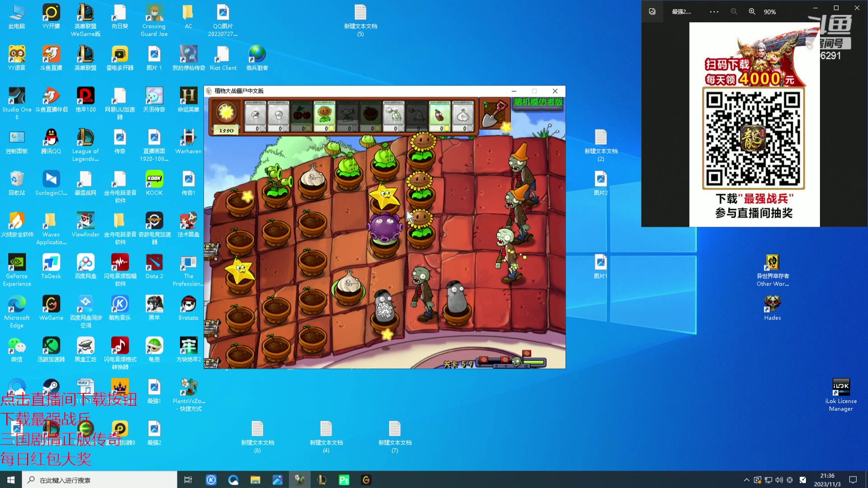Select the Sunflower seed packet
Image resolution: width=868 pixels, height=488 pixels.
[x=325, y=116]
